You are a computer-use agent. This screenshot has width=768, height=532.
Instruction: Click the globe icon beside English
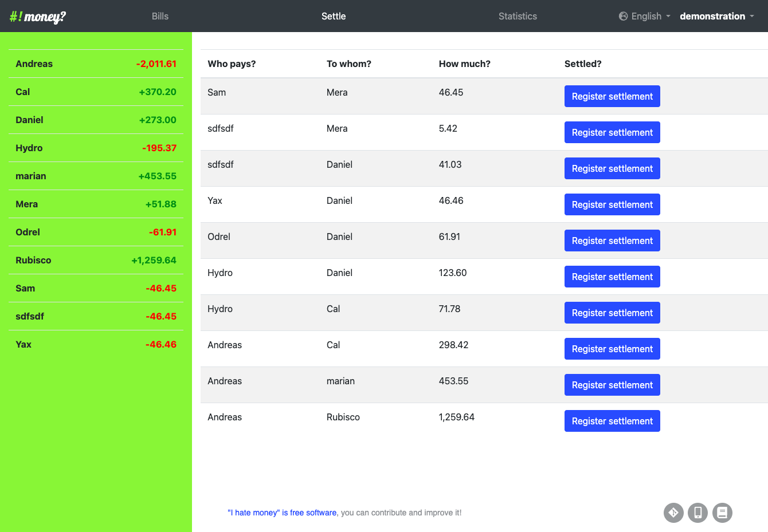[x=624, y=16]
